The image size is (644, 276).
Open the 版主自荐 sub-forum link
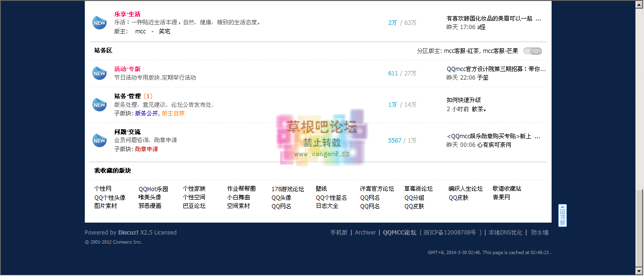point(172,113)
